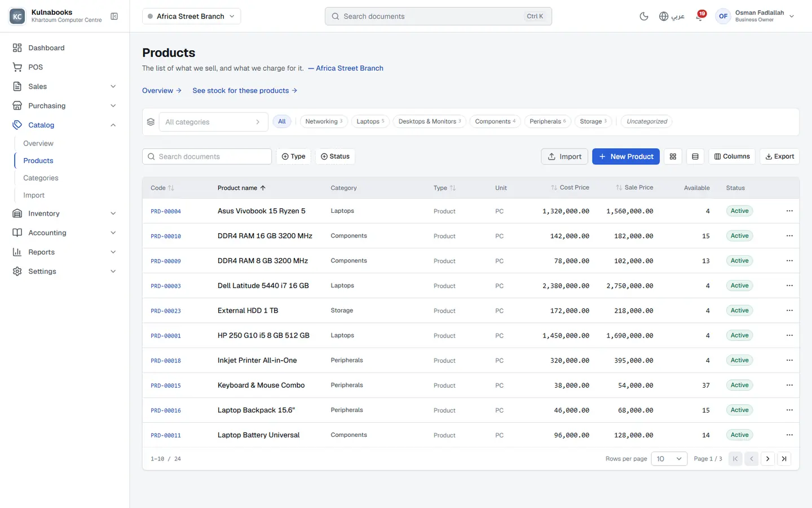The width and height of the screenshot is (812, 508).
Task: Switch to compact list view icon
Action: [695, 156]
